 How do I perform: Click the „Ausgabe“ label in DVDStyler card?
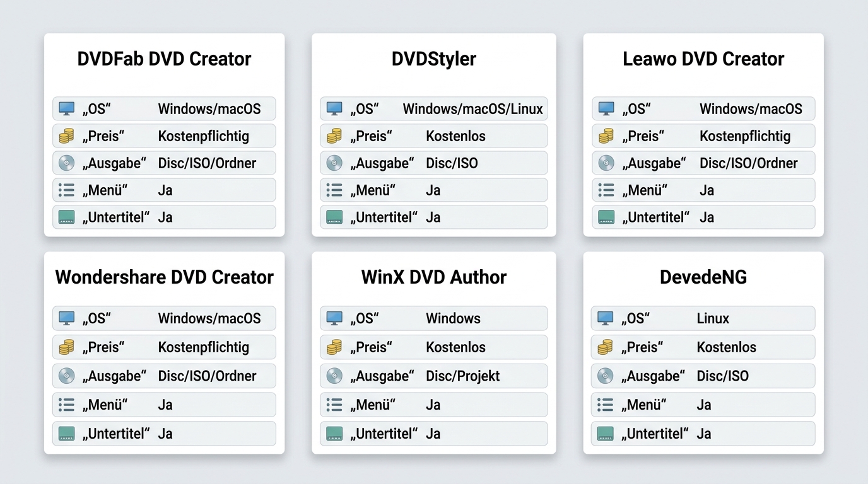[x=382, y=163]
